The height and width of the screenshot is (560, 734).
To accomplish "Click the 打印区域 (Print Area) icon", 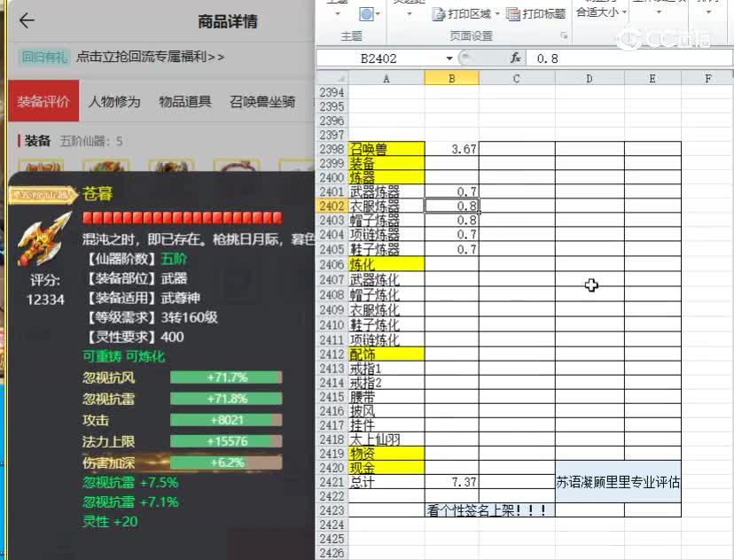I will (x=439, y=15).
